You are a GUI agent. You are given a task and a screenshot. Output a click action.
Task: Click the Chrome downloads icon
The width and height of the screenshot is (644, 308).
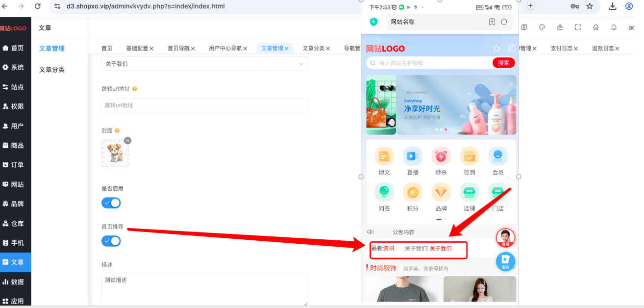613,6
